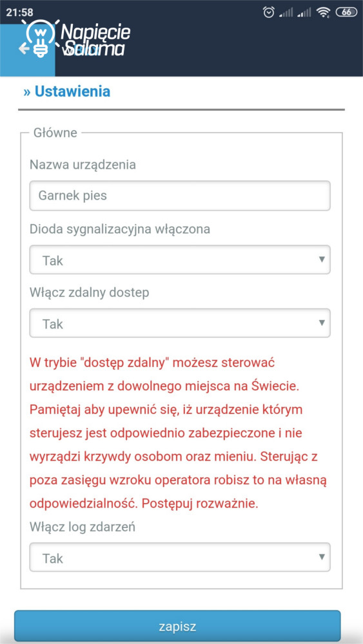
Task: Open the Włącz zdalny dostep dropdown
Action: pos(180,323)
